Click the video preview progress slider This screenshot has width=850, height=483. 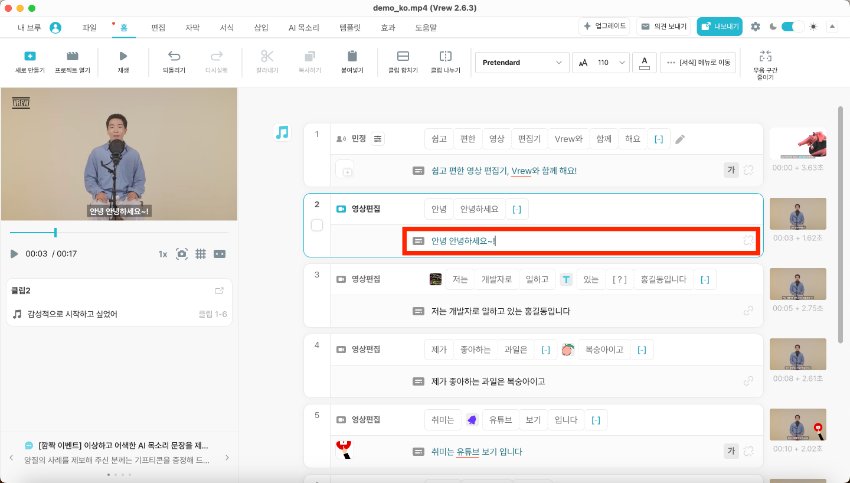click(x=119, y=232)
